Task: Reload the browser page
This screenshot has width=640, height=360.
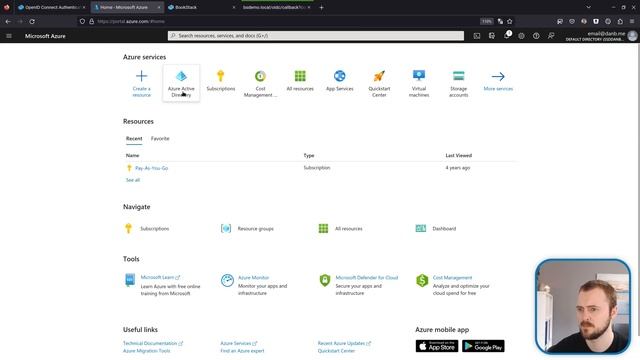Action: point(32,21)
